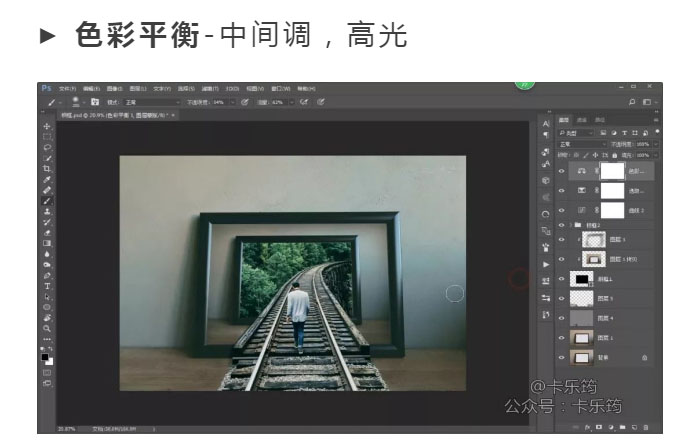Click the background white color swatch
The width and height of the screenshot is (700, 445).
50,362
